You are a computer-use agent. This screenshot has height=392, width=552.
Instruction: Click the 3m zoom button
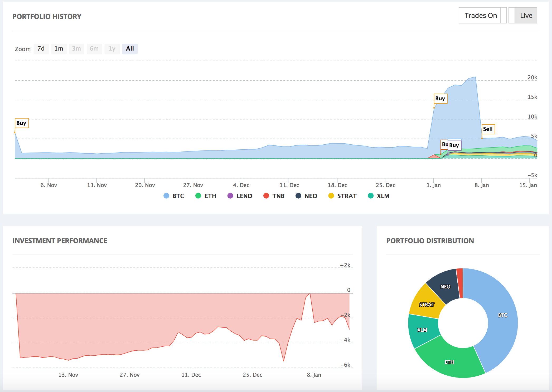pyautogui.click(x=76, y=49)
